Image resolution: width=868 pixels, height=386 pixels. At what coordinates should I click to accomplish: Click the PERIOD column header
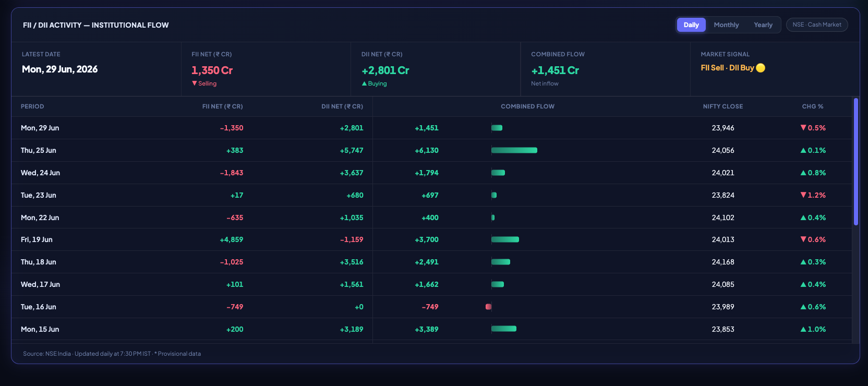tap(32, 106)
